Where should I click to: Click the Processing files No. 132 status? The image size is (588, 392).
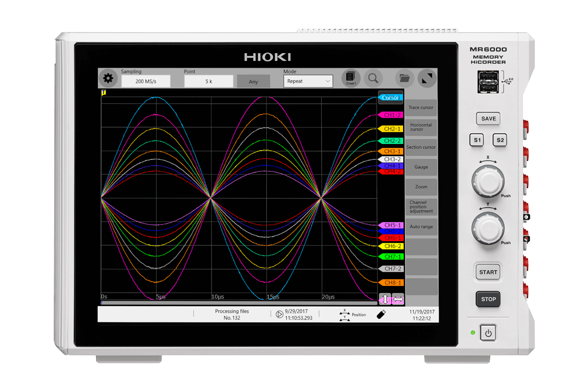pos(232,315)
